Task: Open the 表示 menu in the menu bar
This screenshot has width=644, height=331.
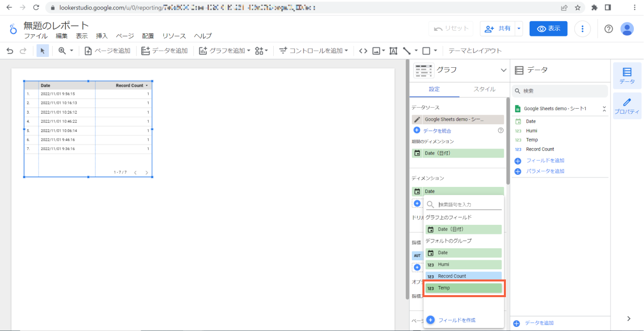Action: 82,36
